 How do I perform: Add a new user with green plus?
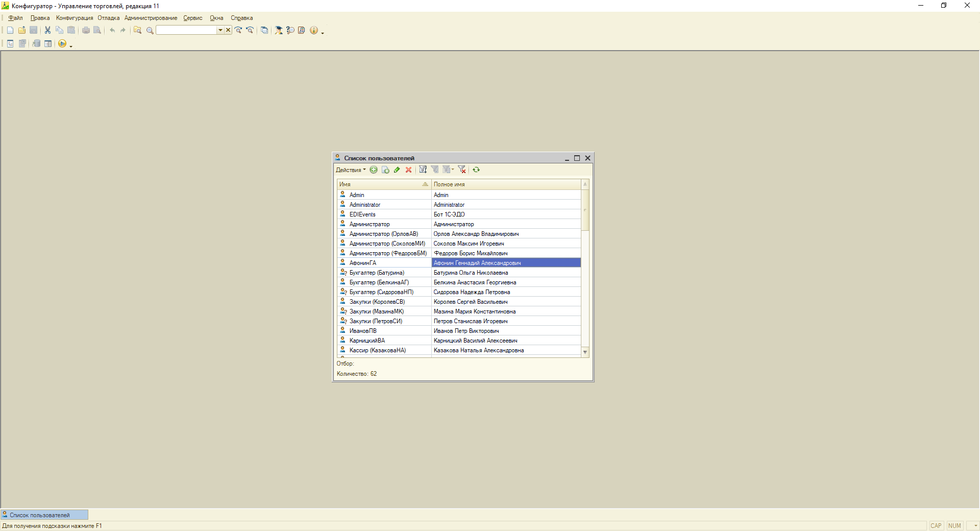[x=374, y=170]
